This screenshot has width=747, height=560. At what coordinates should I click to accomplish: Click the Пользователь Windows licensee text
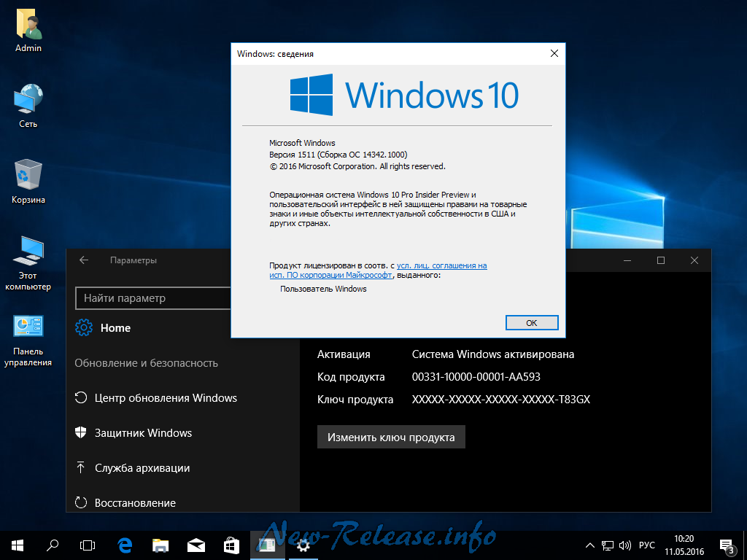coord(323,289)
